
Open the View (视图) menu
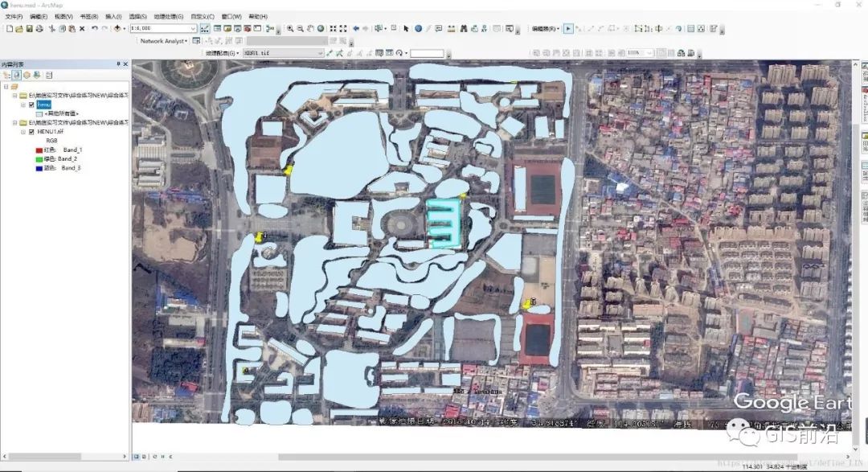point(63,17)
